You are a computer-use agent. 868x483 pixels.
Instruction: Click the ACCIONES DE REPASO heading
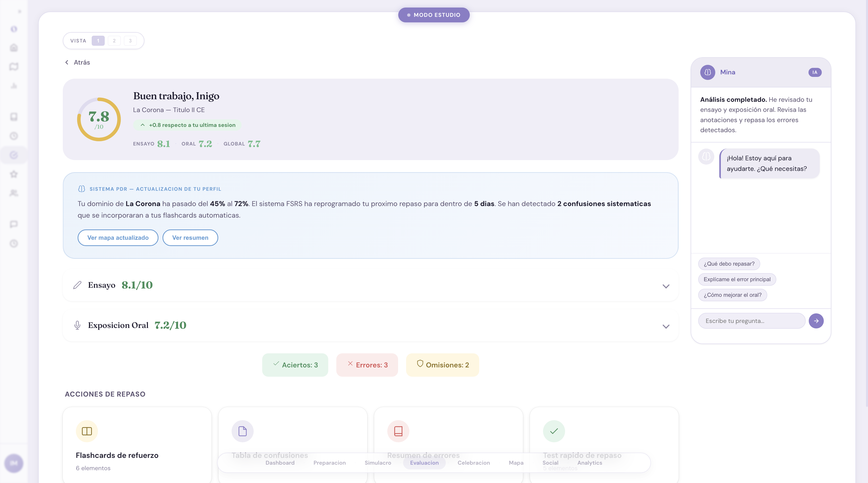(x=105, y=394)
